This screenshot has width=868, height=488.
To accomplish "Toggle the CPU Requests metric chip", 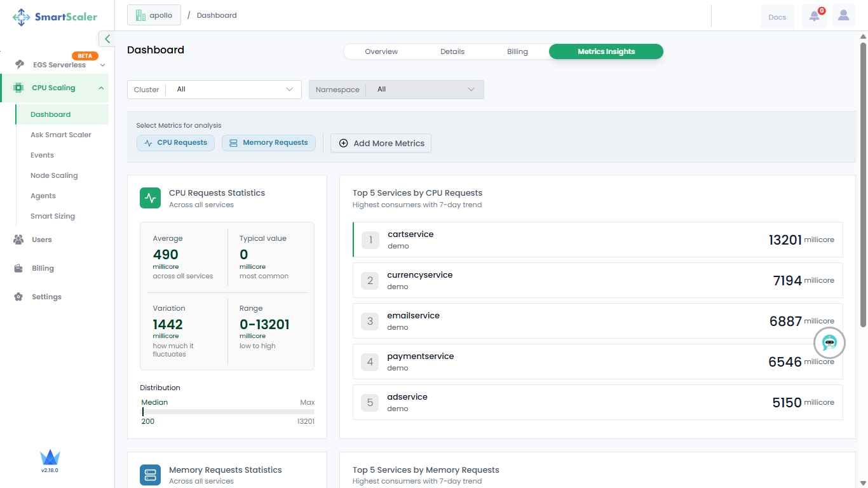I will 175,143.
